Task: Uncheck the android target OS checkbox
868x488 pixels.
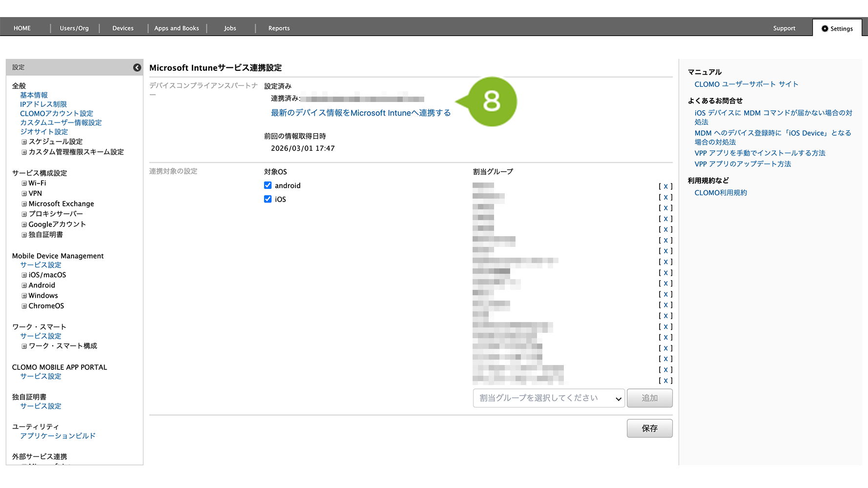Action: [x=268, y=185]
